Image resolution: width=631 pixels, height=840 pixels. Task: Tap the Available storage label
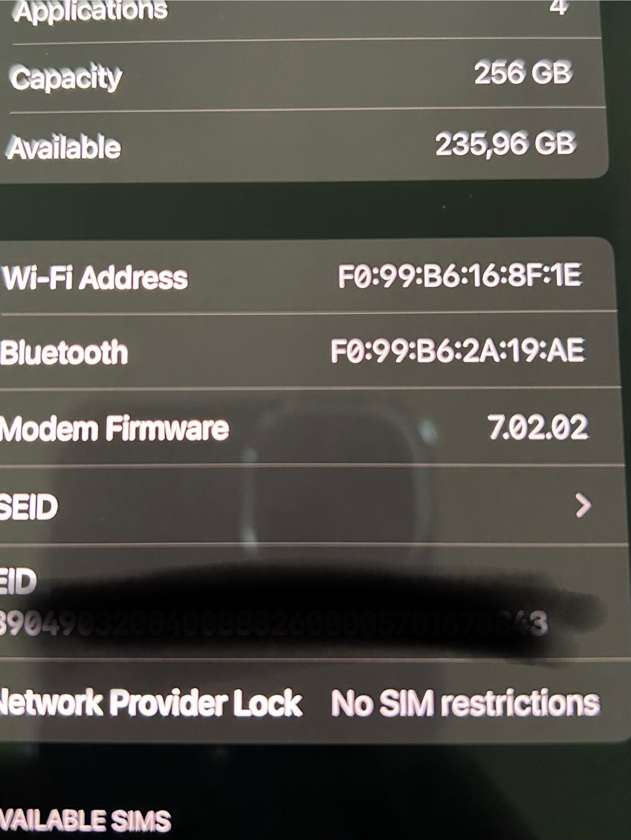(65, 148)
